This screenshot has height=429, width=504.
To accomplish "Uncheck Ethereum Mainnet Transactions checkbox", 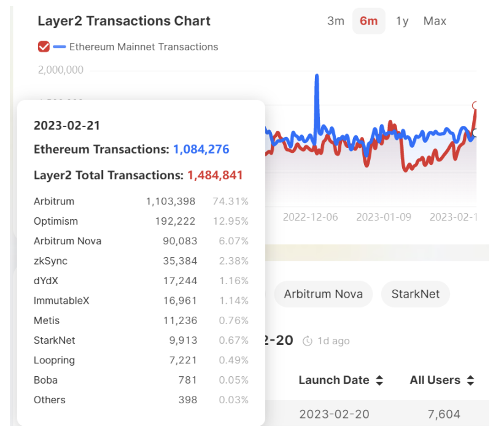I will tap(44, 47).
